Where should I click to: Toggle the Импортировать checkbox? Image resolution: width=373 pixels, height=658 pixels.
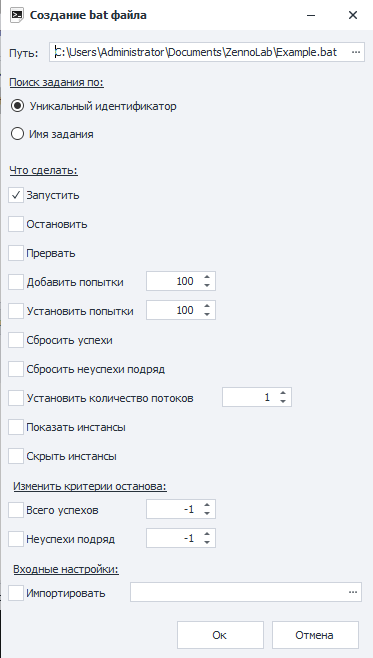click(x=16, y=593)
